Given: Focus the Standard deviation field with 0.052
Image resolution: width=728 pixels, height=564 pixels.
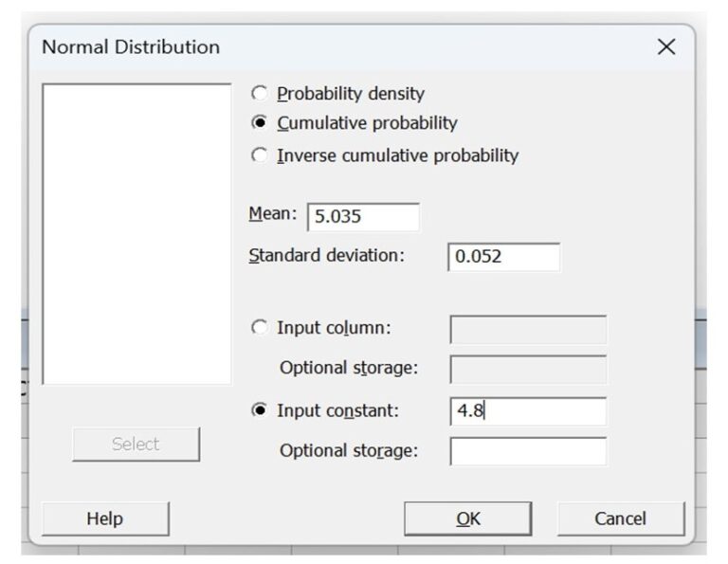Looking at the screenshot, I should 503,257.
